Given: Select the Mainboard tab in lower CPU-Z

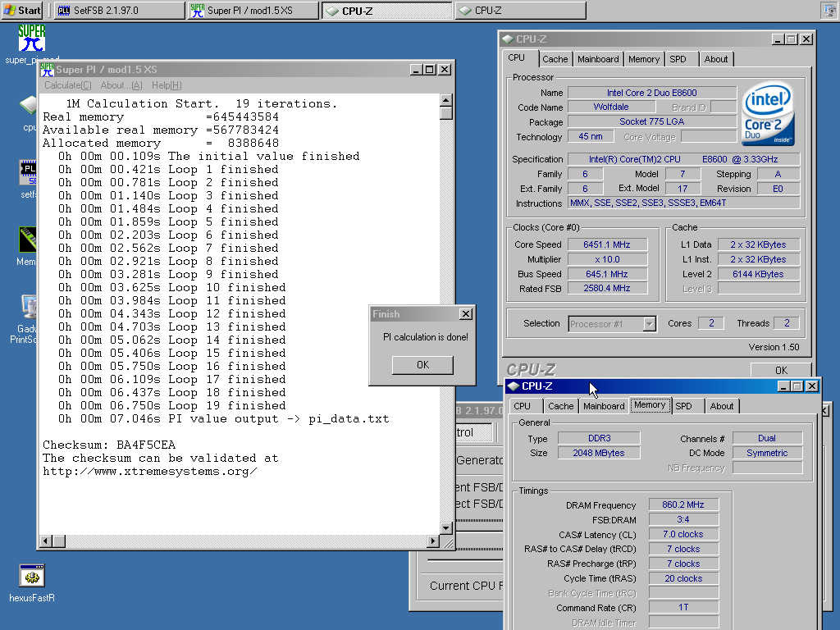Looking at the screenshot, I should [x=604, y=406].
